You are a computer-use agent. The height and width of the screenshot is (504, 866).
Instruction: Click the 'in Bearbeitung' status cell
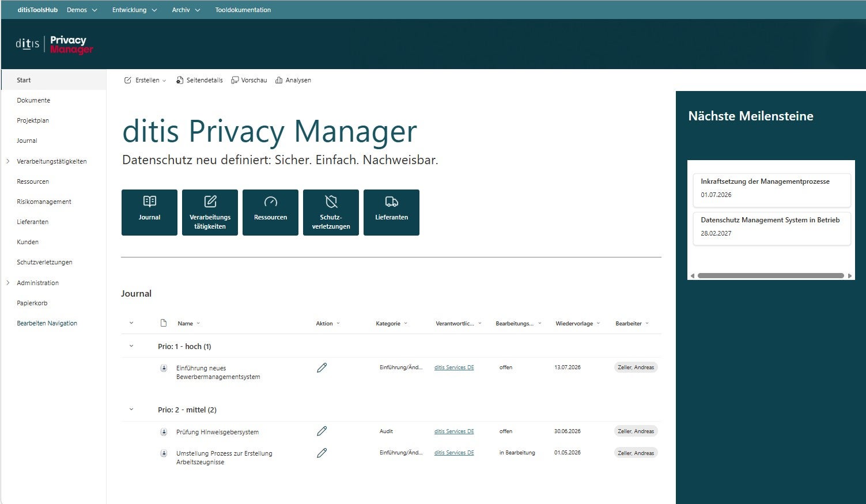click(x=517, y=453)
